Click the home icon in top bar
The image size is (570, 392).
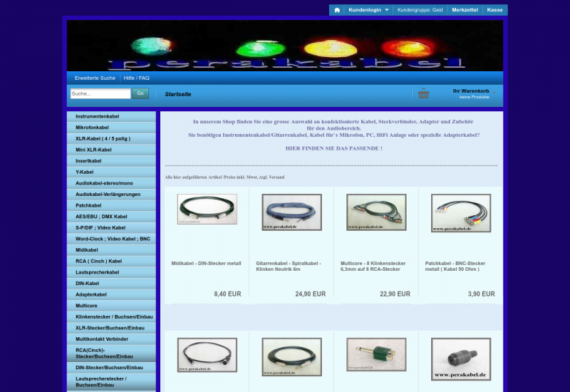tap(337, 10)
